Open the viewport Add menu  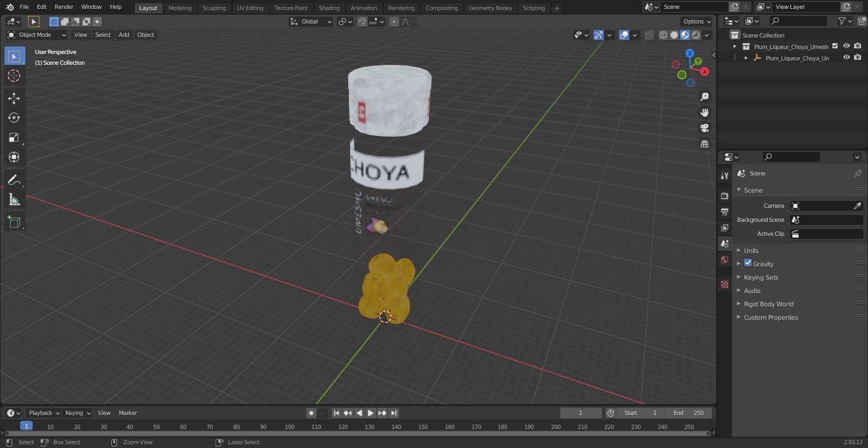tap(124, 35)
